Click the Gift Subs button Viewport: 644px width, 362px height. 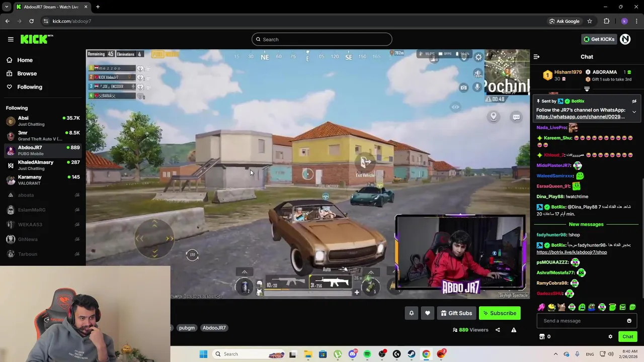point(456,313)
